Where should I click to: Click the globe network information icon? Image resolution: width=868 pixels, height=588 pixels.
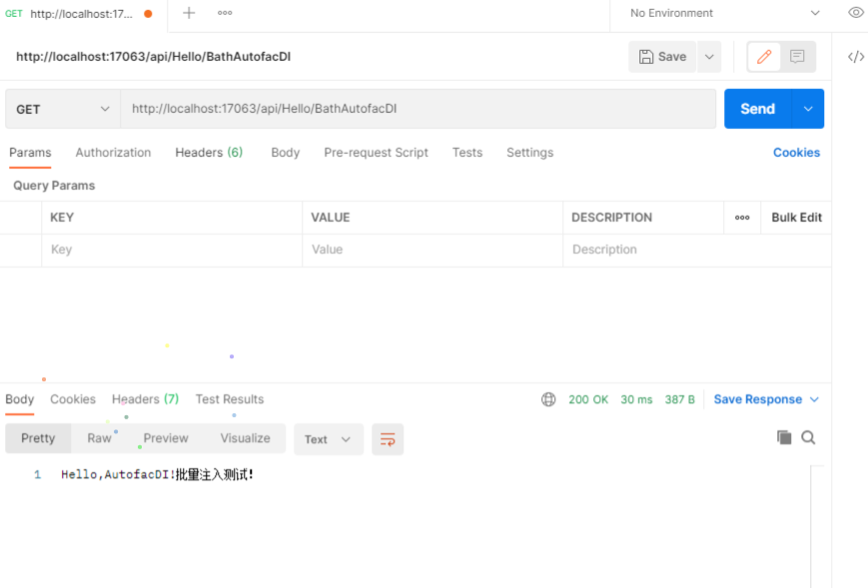click(x=548, y=399)
